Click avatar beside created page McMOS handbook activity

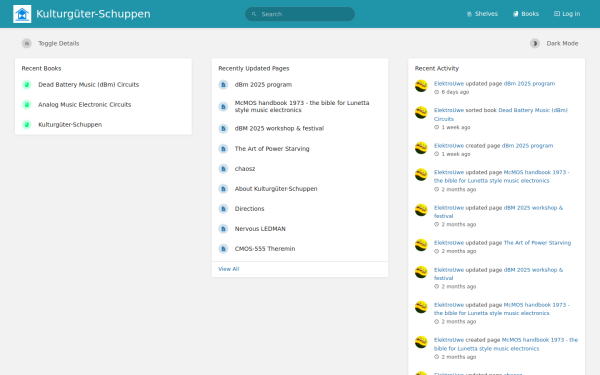coord(421,342)
